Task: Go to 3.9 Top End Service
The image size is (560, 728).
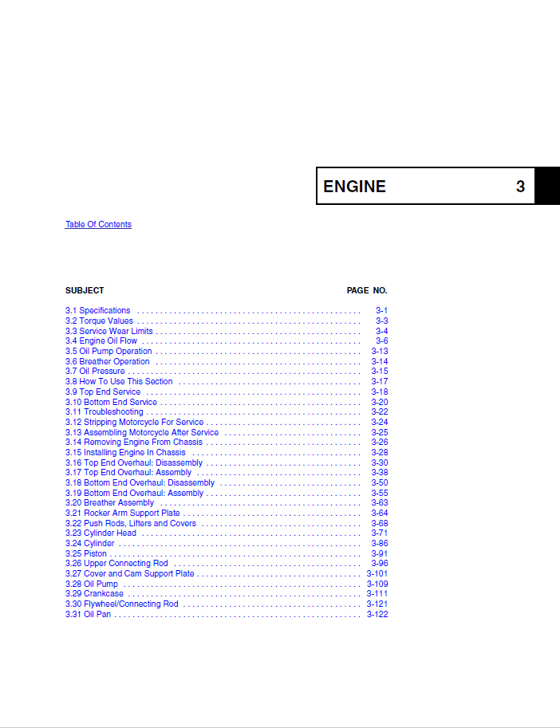Action: (103, 392)
